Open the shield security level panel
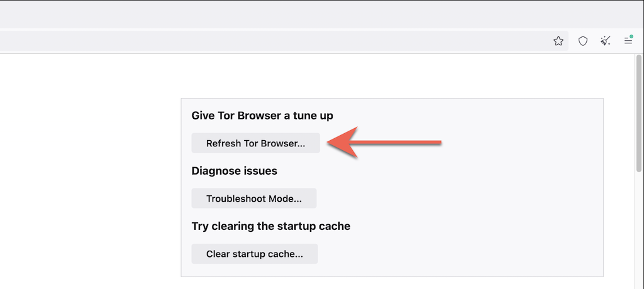 (x=583, y=41)
